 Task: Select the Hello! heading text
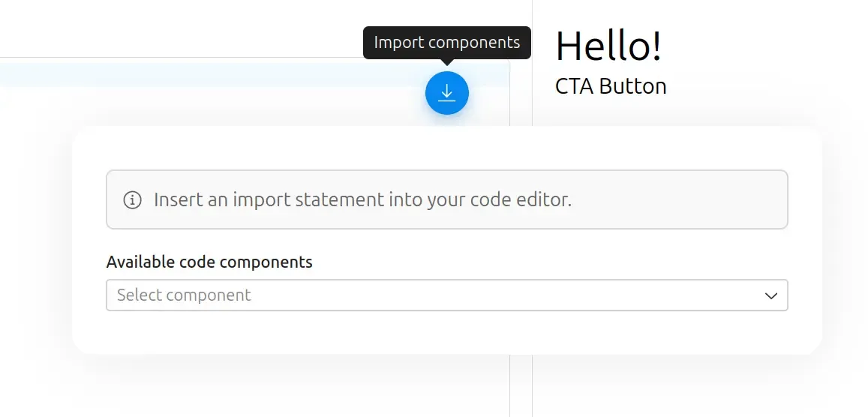tap(608, 46)
